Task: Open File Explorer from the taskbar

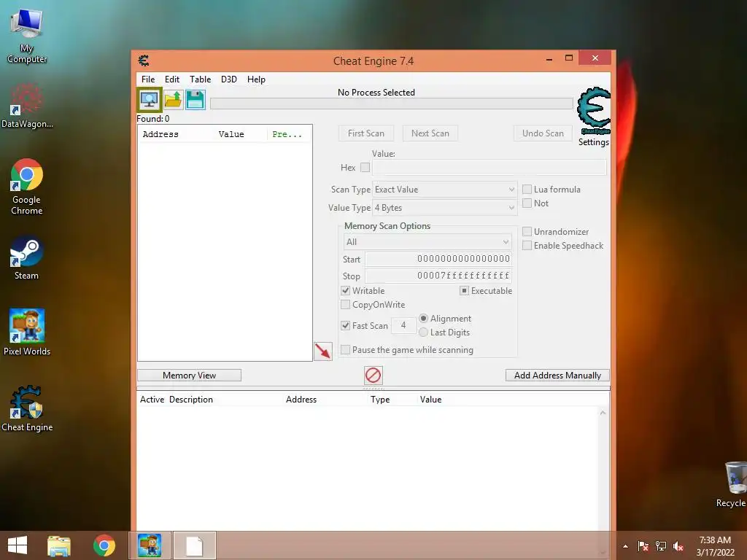Action: (x=59, y=545)
